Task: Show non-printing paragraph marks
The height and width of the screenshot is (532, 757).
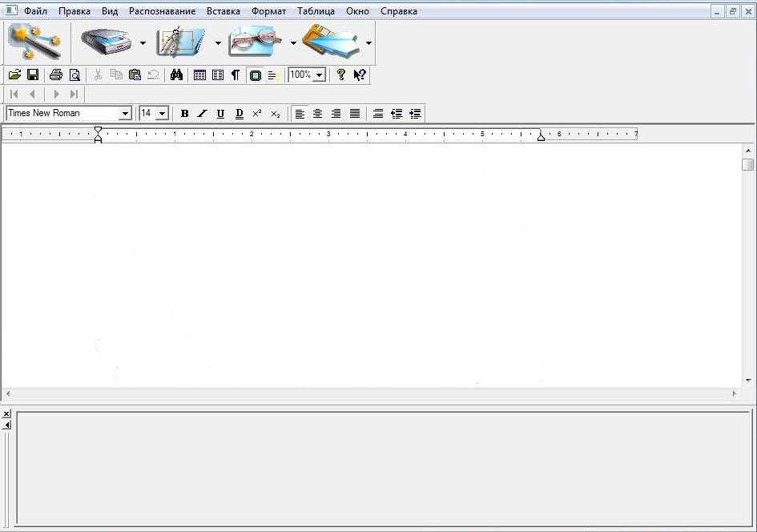Action: 235,75
